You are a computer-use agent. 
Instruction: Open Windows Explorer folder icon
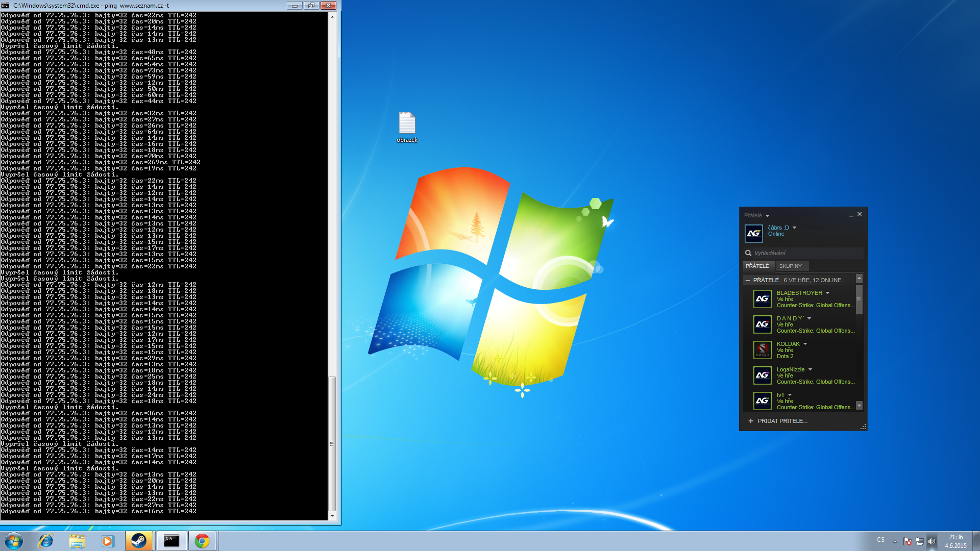click(77, 541)
